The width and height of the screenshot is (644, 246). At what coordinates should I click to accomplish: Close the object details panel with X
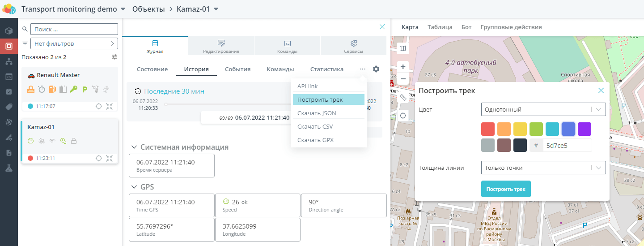tap(382, 27)
